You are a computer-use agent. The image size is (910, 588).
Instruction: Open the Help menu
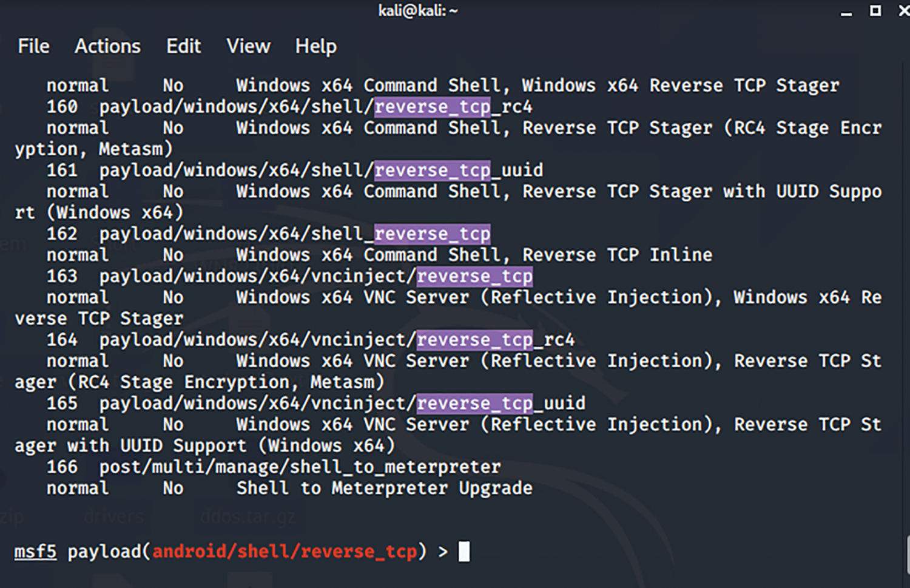point(315,46)
